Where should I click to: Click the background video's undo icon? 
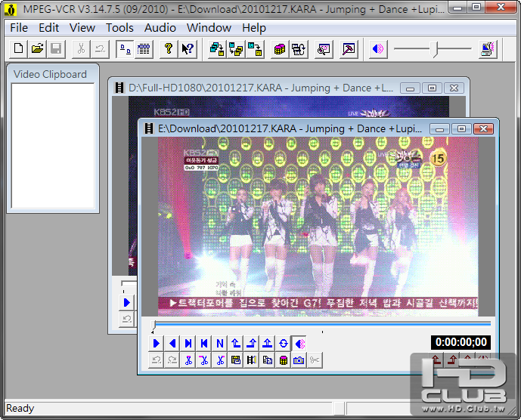(x=126, y=320)
